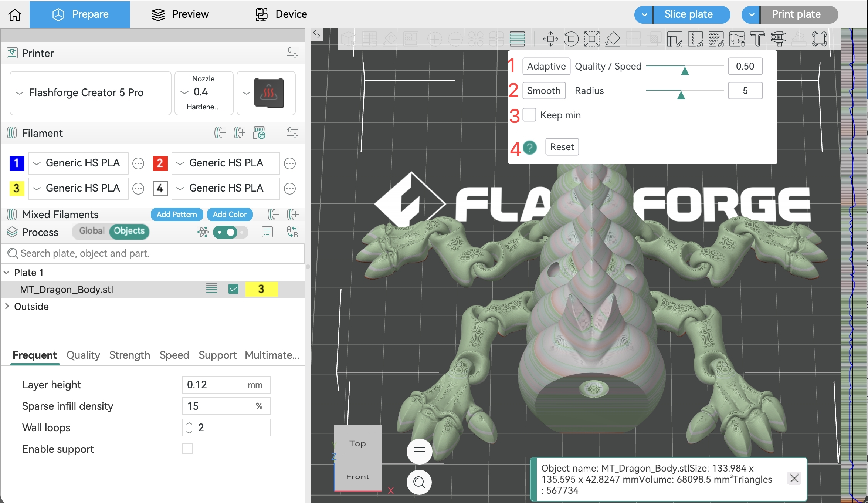The width and height of the screenshot is (868, 503).
Task: Open filament 3 Generic HS PLA dropdown
Action: (78, 188)
